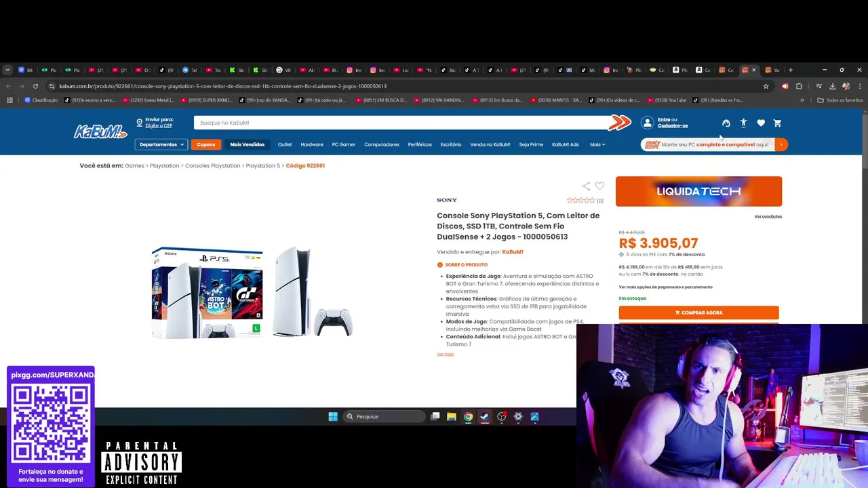Click the Cupons button
Screen dimensions: 868x488
[x=206, y=144]
